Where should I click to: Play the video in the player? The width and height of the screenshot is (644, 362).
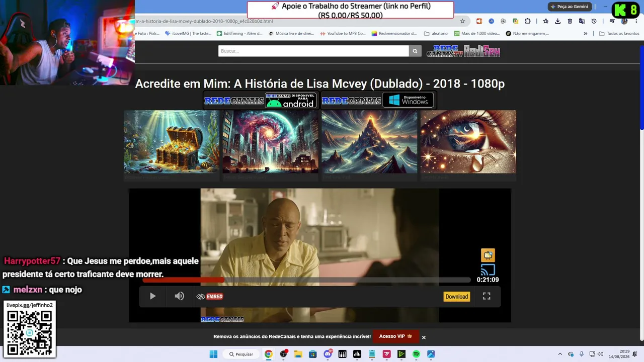153,296
